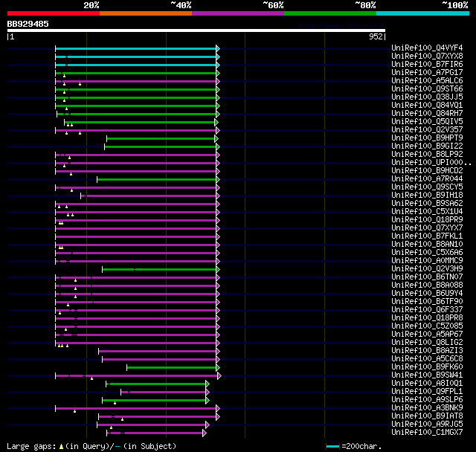Click UniRef100_B9SA62 label

click(427, 204)
